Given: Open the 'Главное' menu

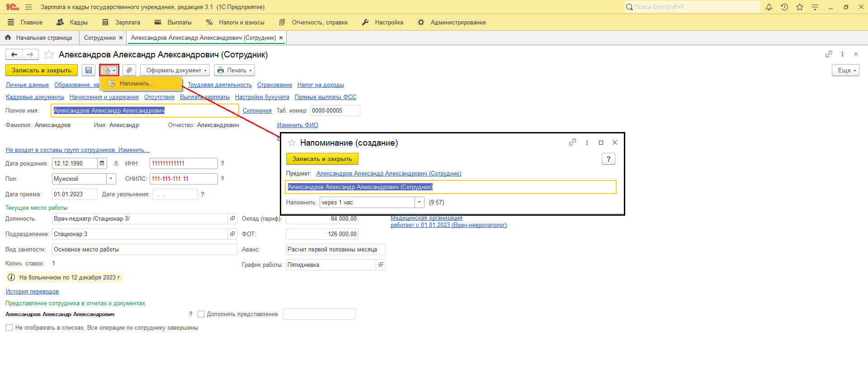Looking at the screenshot, I should click(25, 22).
